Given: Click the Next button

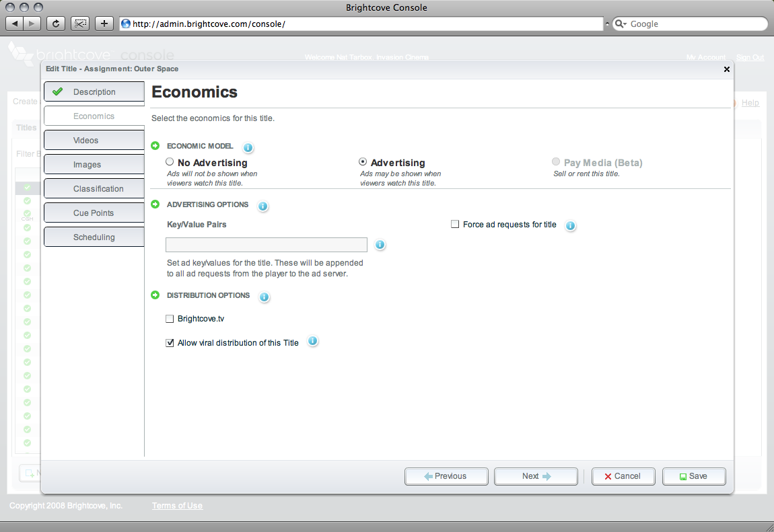Looking at the screenshot, I should click(536, 476).
